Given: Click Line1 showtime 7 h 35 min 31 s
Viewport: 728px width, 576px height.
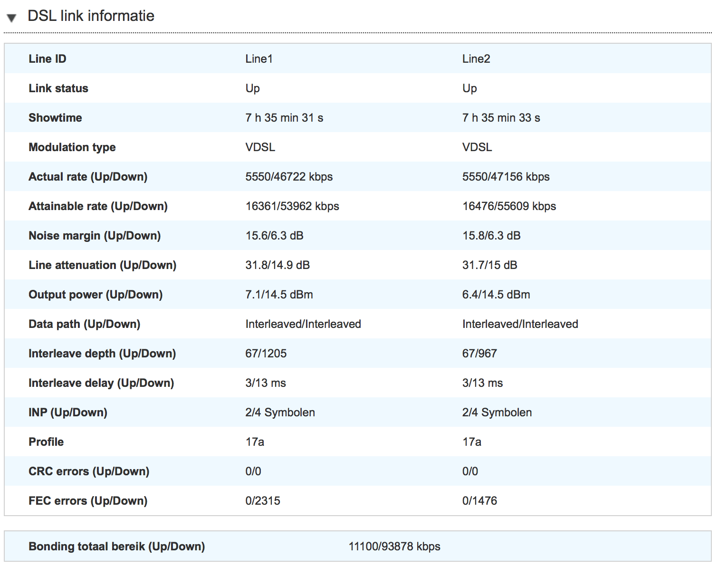Looking at the screenshot, I should (x=284, y=118).
